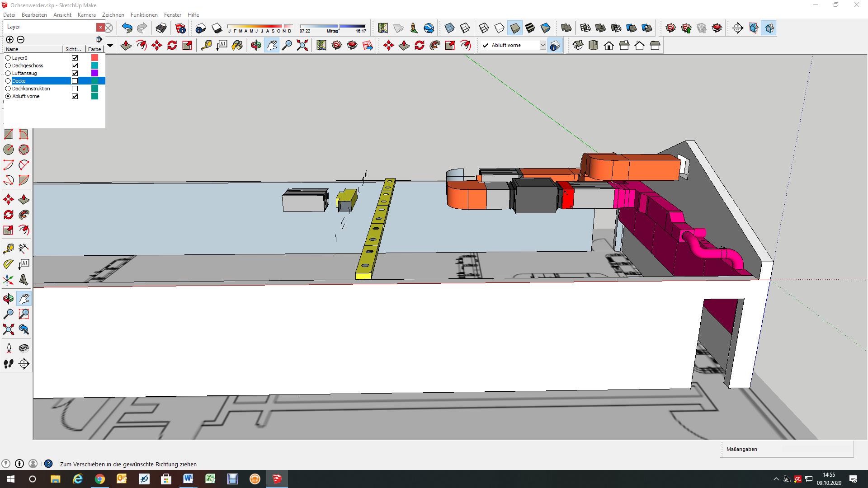
Task: Click the Undo arrow in toolbar
Action: click(127, 28)
